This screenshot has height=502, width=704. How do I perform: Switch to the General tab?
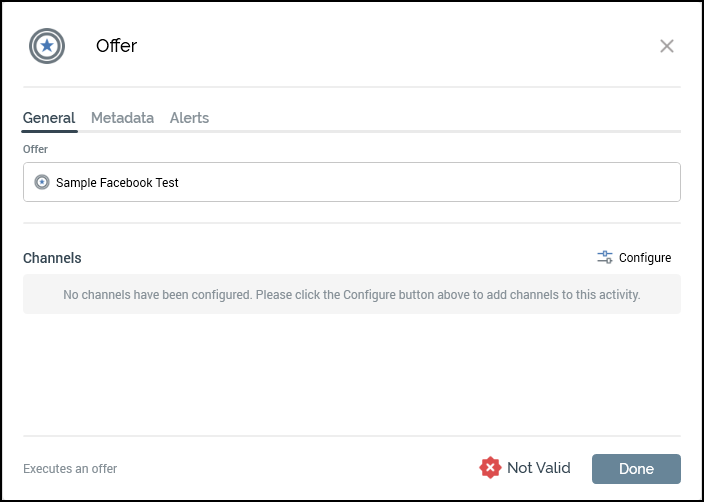click(x=49, y=118)
